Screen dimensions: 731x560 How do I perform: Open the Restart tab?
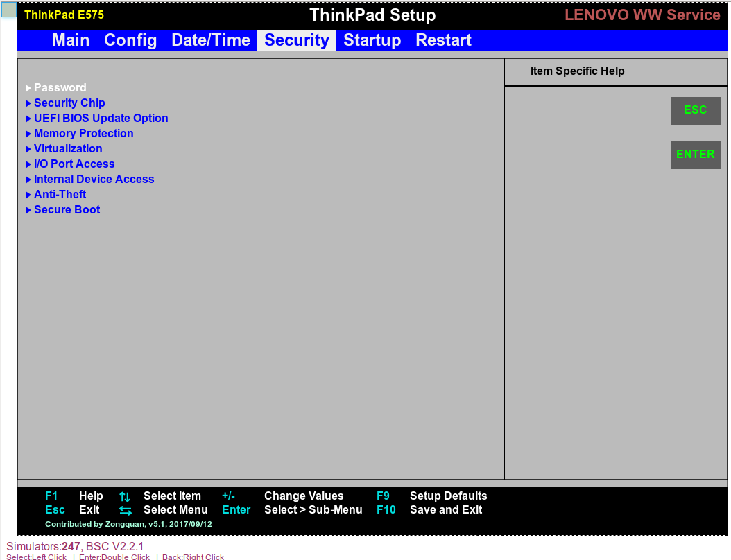[443, 40]
